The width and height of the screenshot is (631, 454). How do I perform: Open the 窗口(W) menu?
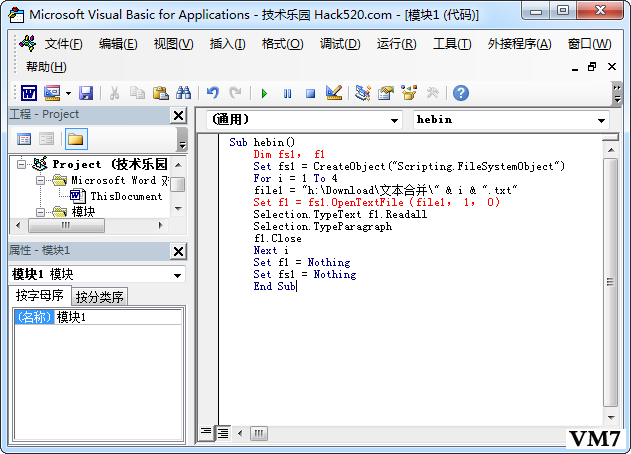coord(590,44)
